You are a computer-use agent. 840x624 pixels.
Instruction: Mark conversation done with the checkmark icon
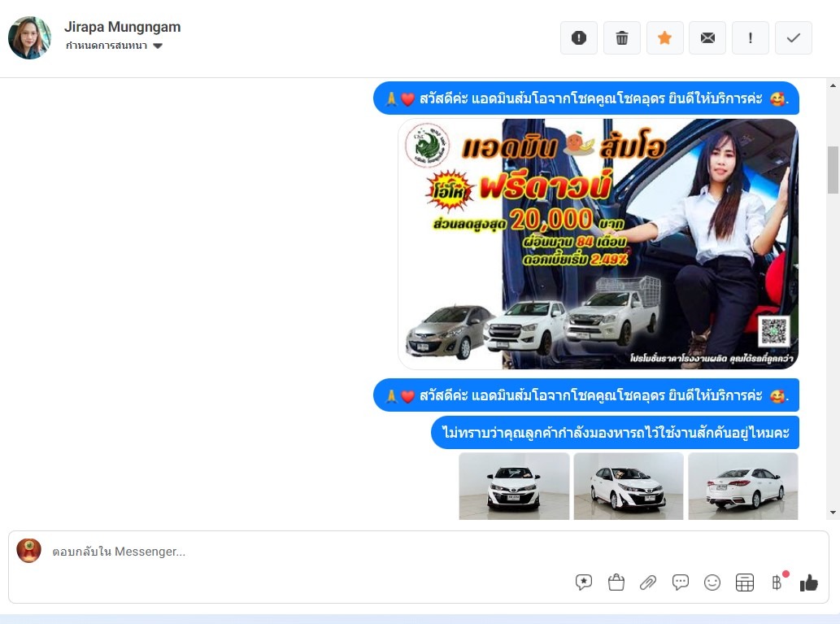(x=794, y=38)
